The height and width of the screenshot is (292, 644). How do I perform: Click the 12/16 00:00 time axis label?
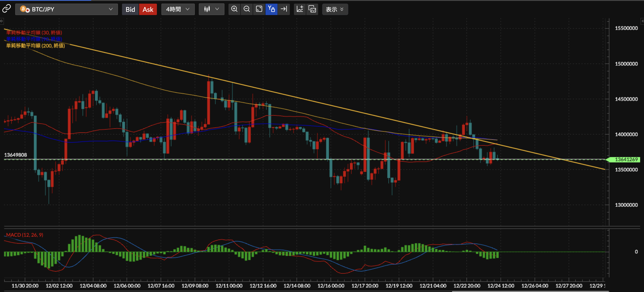(331, 285)
